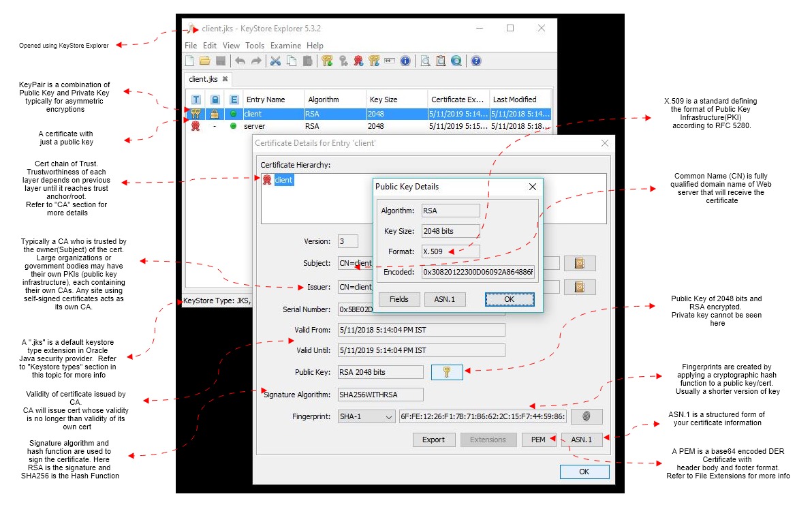Switch to the client.jks tab

tap(202, 79)
